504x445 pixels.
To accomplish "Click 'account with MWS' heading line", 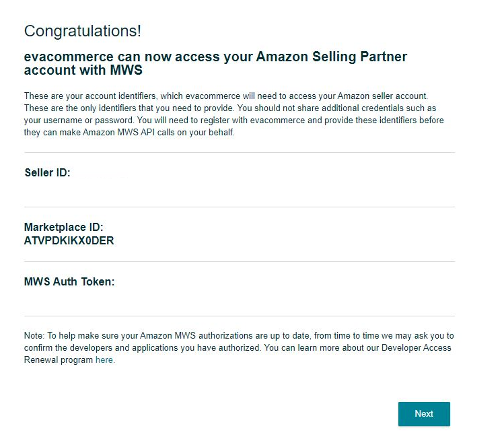I will [x=83, y=70].
